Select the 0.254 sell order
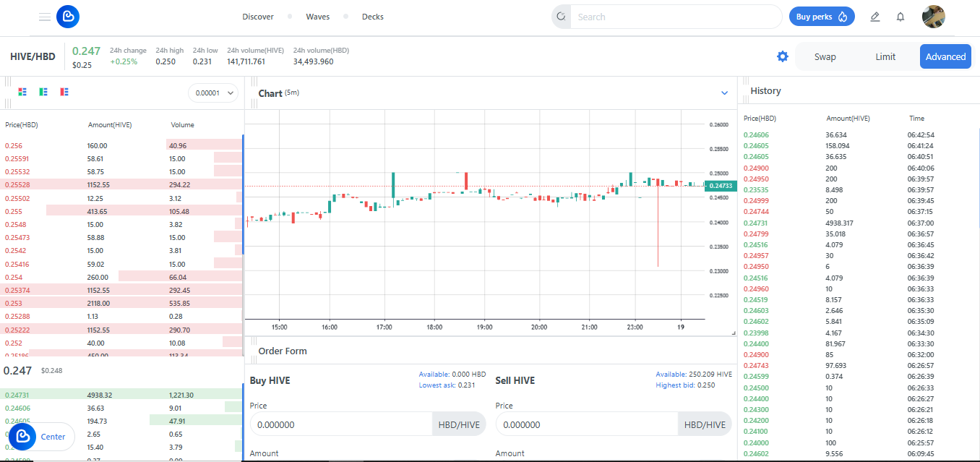Image resolution: width=980 pixels, height=462 pixels. pos(123,277)
